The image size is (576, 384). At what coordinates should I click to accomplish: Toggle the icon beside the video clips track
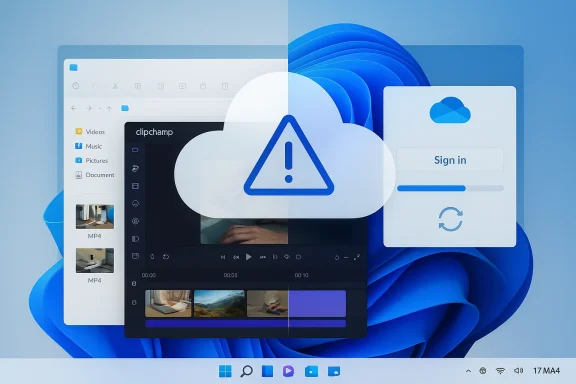click(134, 302)
